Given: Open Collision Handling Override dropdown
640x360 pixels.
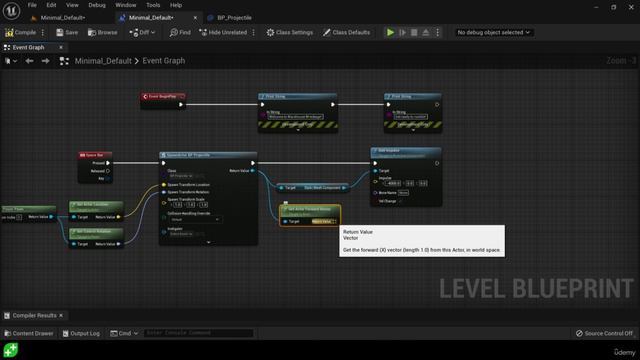Looking at the screenshot, I should click(x=195, y=220).
